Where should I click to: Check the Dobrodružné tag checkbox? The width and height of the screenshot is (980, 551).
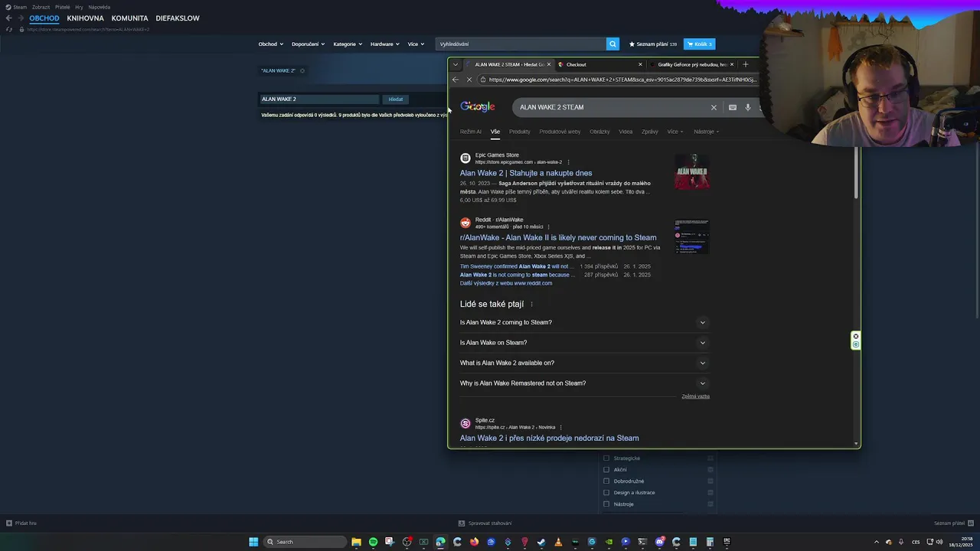click(606, 481)
